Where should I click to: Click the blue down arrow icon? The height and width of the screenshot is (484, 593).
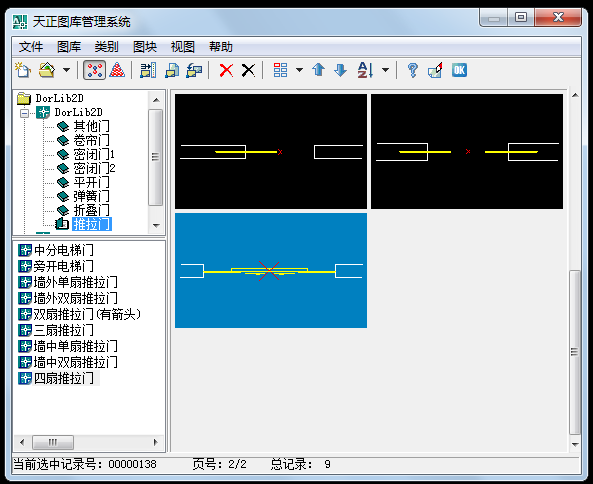tap(340, 70)
